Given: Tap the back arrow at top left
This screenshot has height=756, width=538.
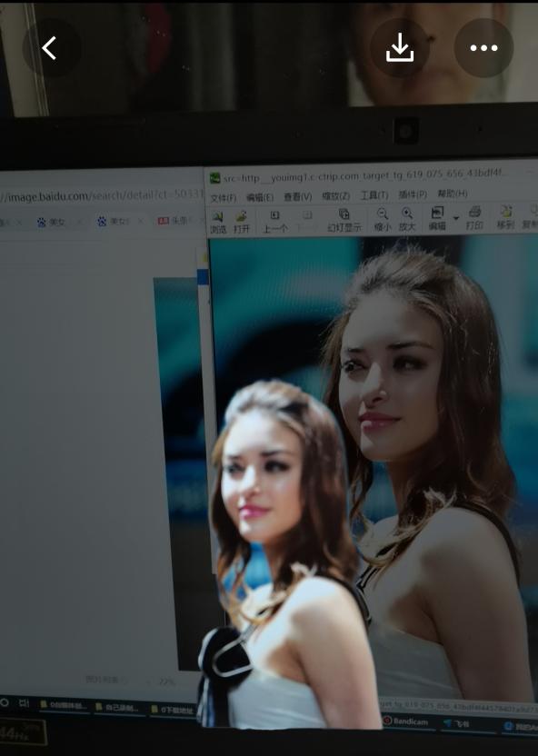Looking at the screenshot, I should 49,48.
